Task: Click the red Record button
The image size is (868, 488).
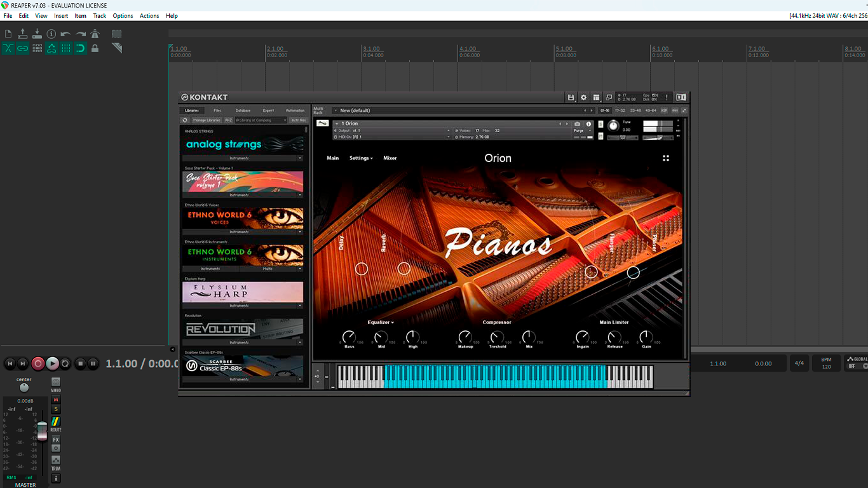Action: tap(37, 363)
